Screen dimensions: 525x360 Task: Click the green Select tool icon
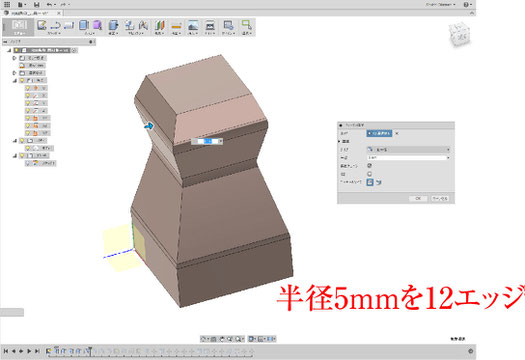click(246, 25)
